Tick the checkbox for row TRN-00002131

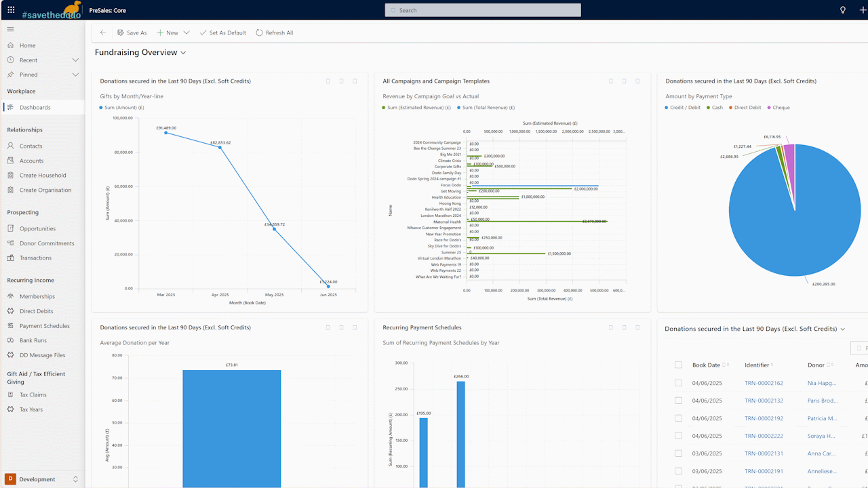tap(678, 453)
